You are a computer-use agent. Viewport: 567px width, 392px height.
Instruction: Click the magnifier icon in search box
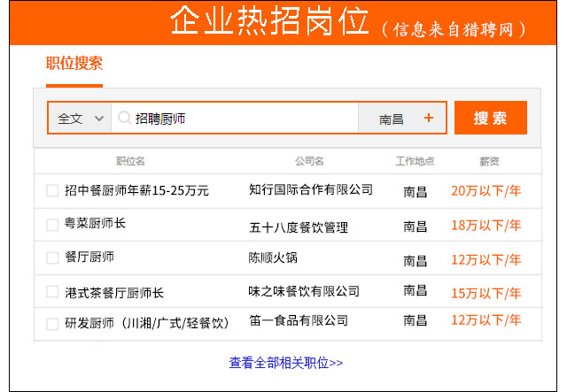124,118
